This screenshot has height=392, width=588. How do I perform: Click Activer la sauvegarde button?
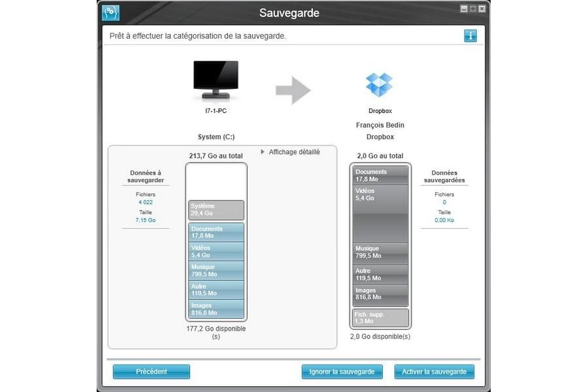pos(434,372)
